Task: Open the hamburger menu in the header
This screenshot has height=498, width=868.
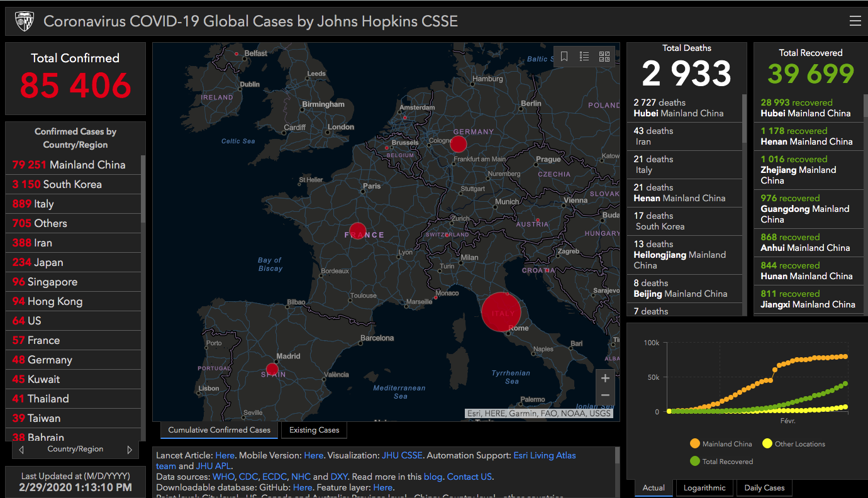Action: [x=855, y=21]
